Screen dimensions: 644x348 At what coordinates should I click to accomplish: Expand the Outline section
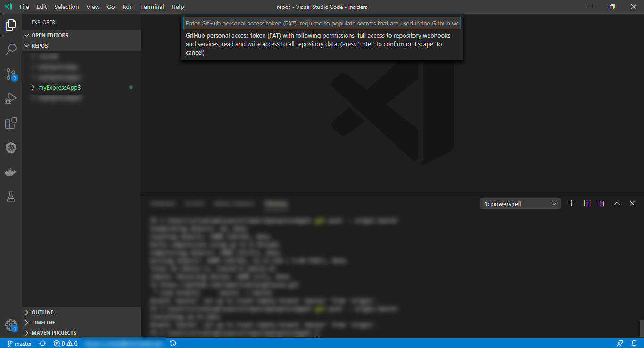point(82,312)
